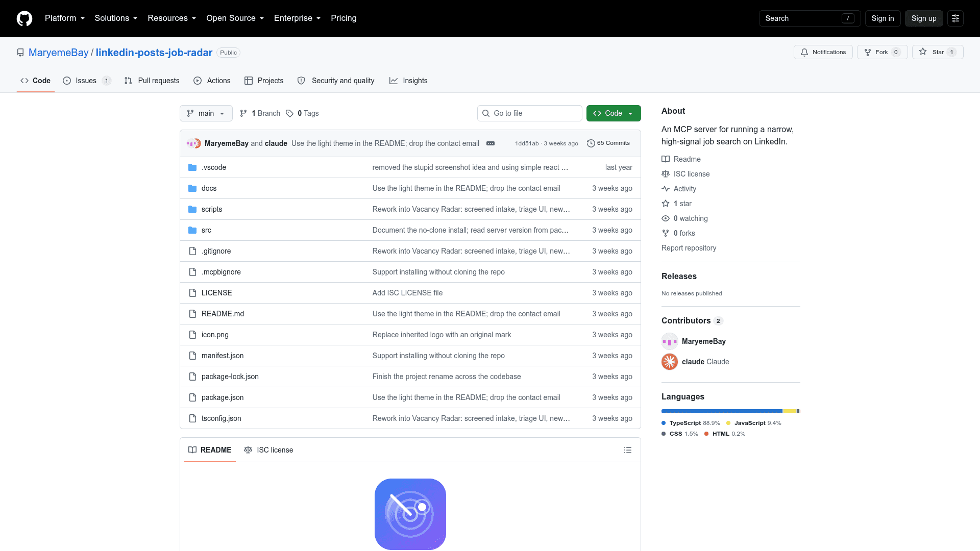Image resolution: width=980 pixels, height=551 pixels.
Task: Expand the Platform menu
Action: (65, 18)
